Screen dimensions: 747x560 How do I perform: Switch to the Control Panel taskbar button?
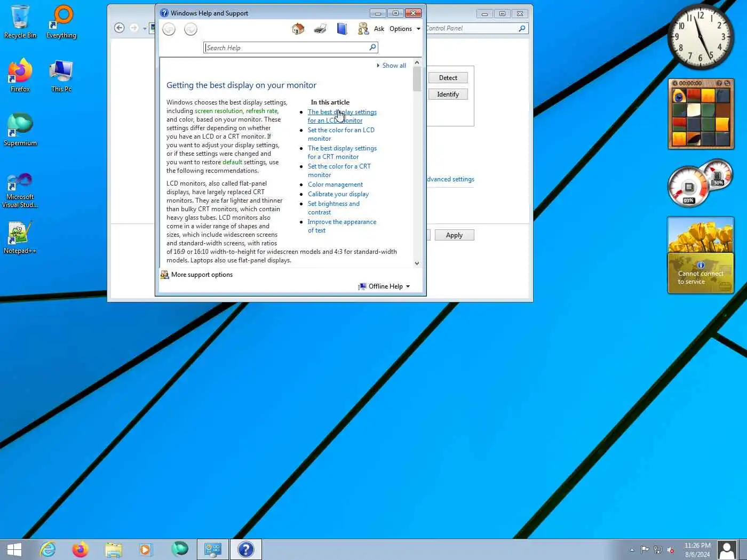[213, 549]
